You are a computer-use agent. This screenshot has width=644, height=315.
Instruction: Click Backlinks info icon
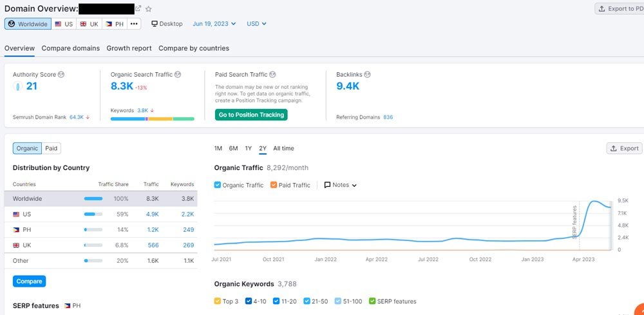pos(367,75)
